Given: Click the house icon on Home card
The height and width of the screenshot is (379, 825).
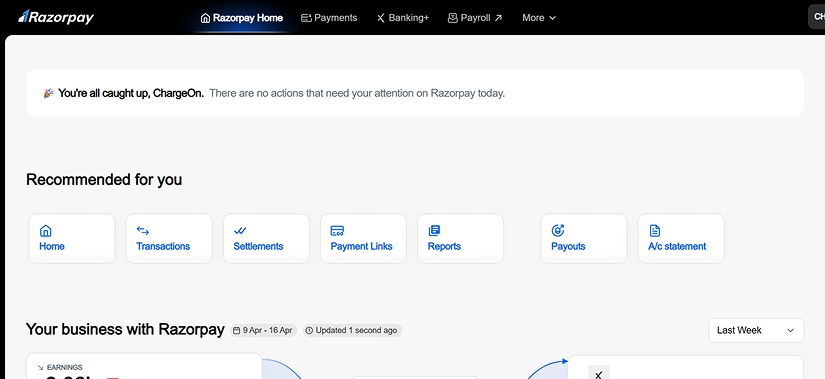Looking at the screenshot, I should [x=45, y=231].
